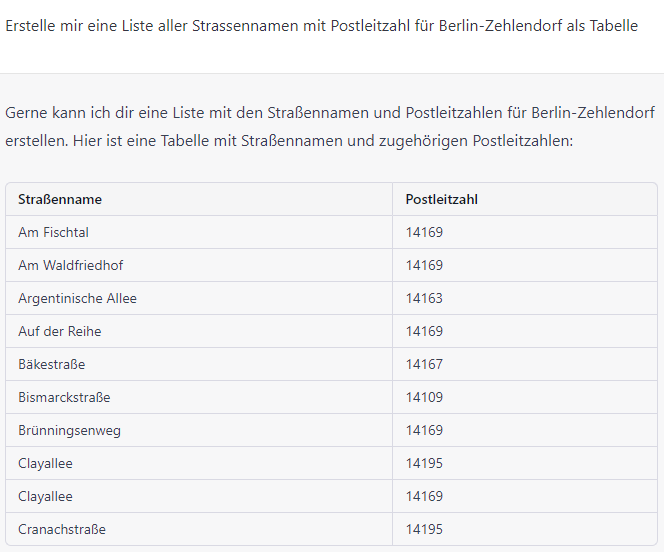Click the assistant's reply paragraph starting with Gerne

click(x=330, y=127)
